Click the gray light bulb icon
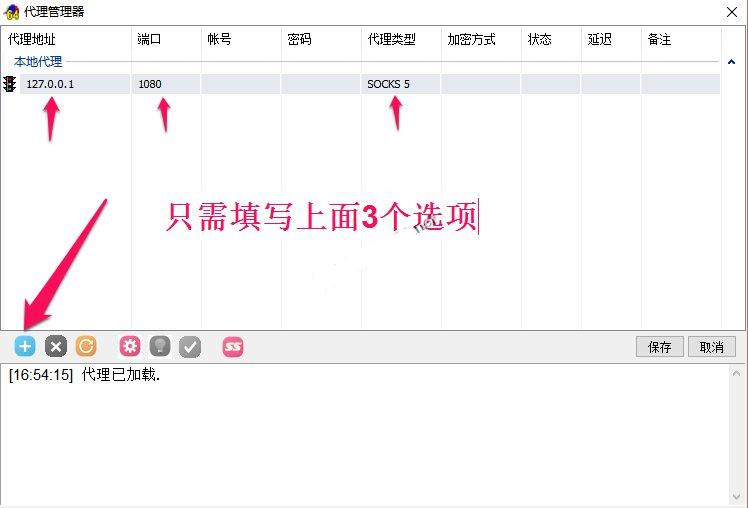 click(x=159, y=347)
